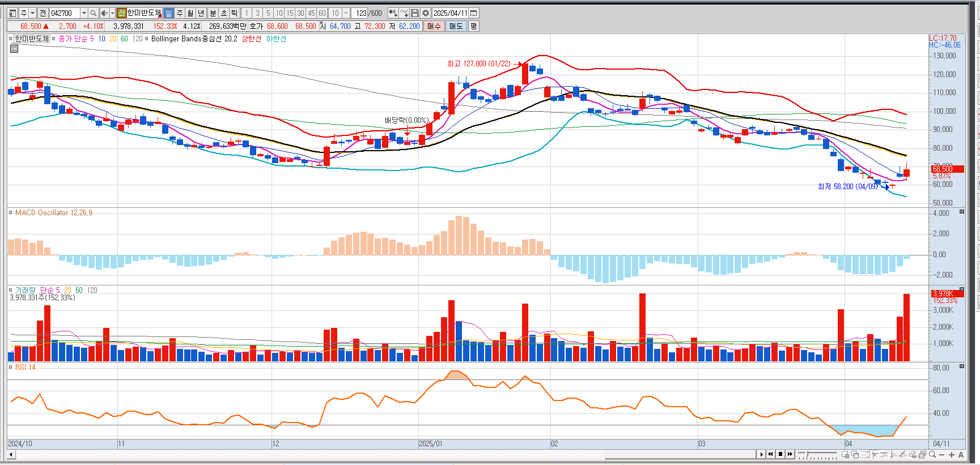Select the 5 interval button
This screenshot has width=980, height=465.
point(268,13)
